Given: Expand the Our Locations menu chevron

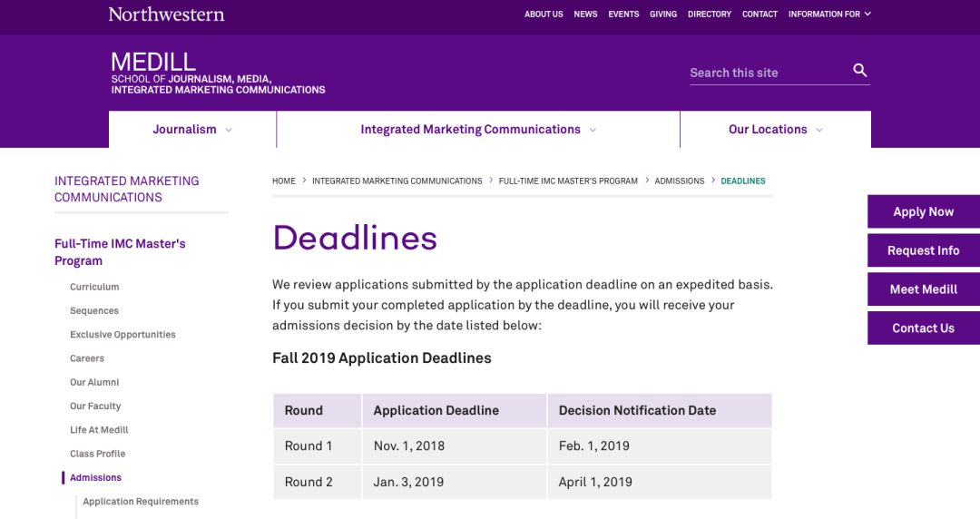Looking at the screenshot, I should (819, 130).
